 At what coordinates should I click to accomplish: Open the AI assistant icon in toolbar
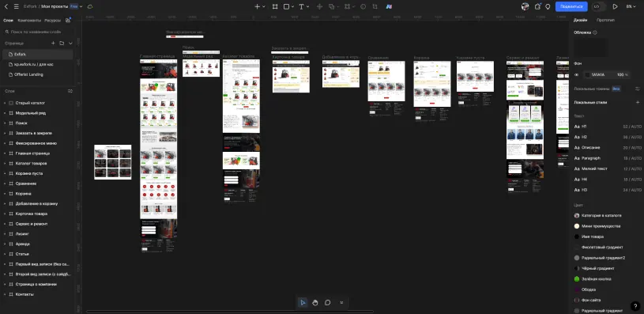(389, 6)
